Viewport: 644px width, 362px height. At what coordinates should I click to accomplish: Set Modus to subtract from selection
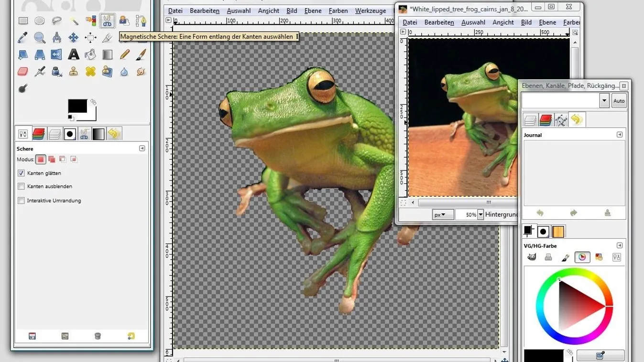point(63,160)
